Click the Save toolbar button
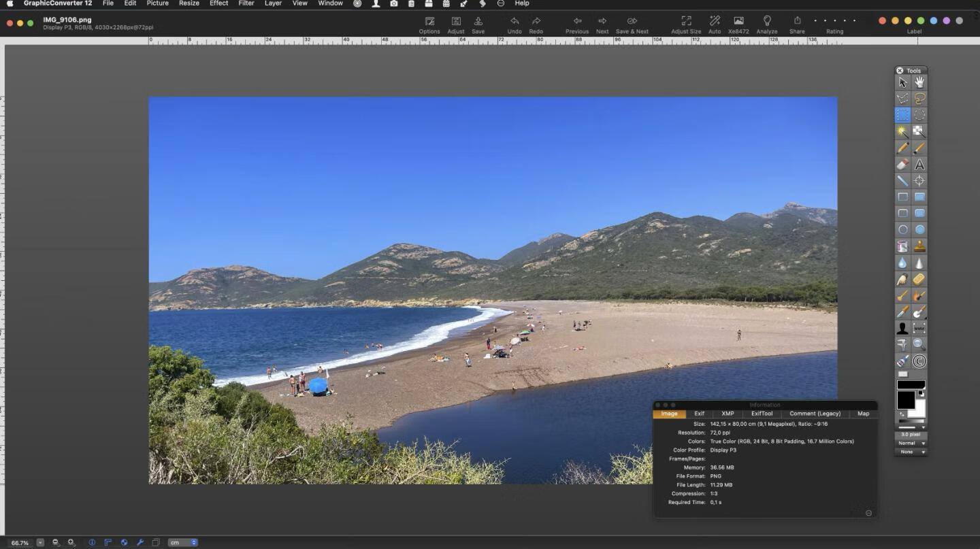The width and height of the screenshot is (980, 549). (478, 25)
